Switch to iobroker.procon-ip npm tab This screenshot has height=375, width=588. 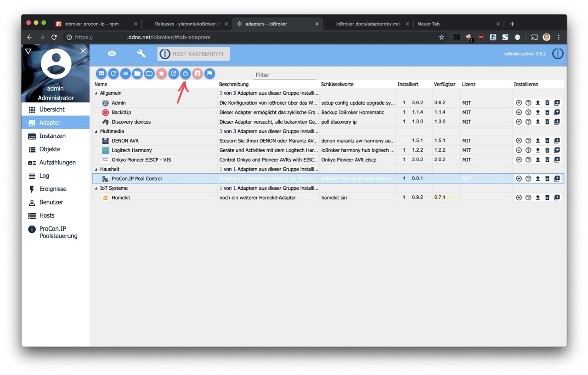[x=96, y=24]
